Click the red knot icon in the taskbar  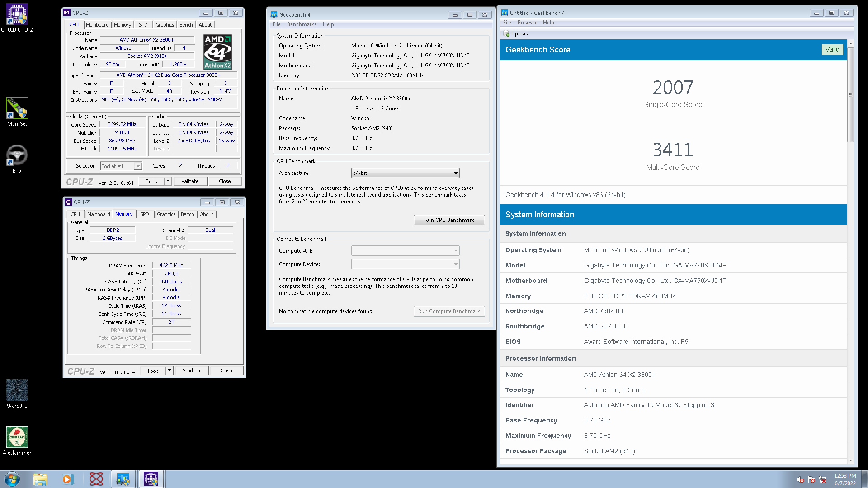(x=96, y=479)
